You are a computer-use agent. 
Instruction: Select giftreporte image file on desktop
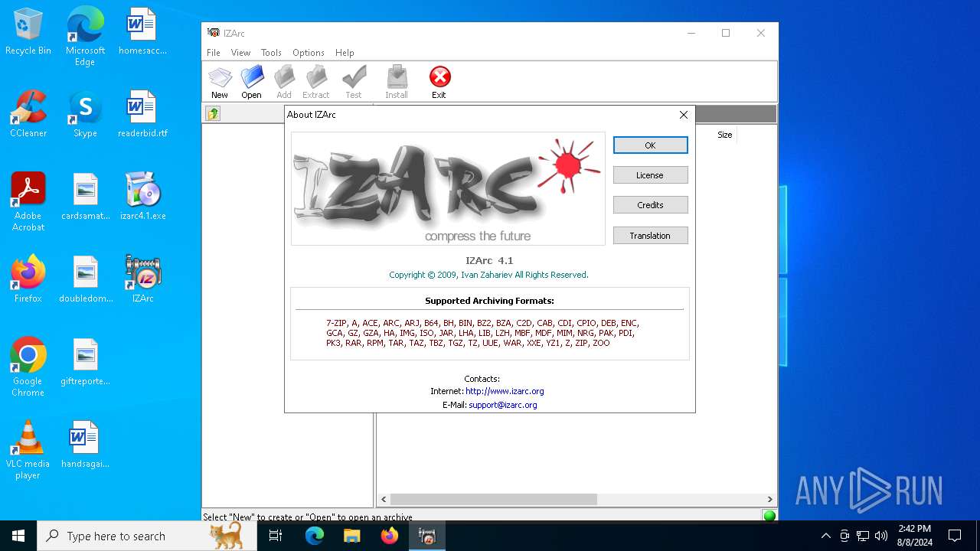85,363
